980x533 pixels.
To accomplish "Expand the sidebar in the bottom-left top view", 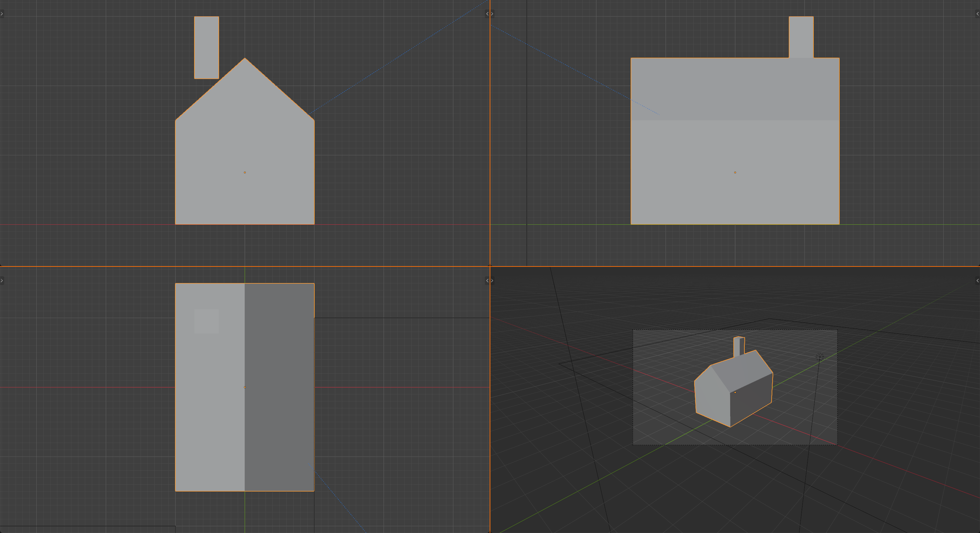I will [x=487, y=280].
